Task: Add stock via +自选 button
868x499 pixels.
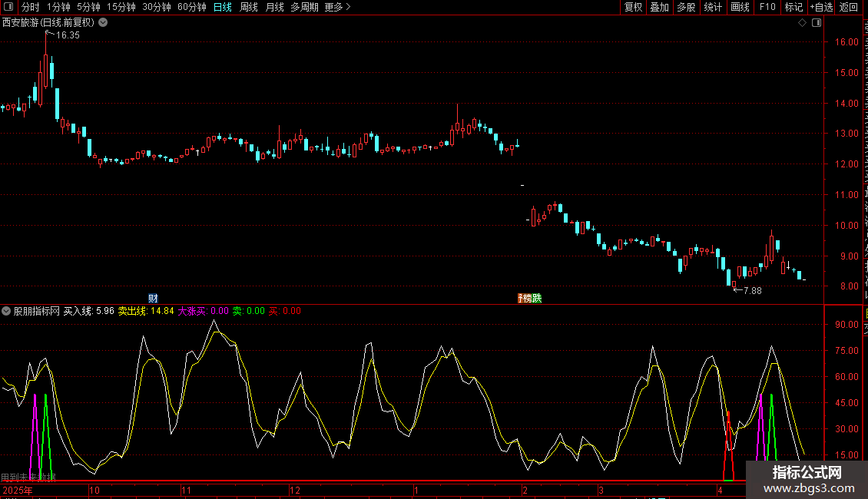Action: coord(821,7)
